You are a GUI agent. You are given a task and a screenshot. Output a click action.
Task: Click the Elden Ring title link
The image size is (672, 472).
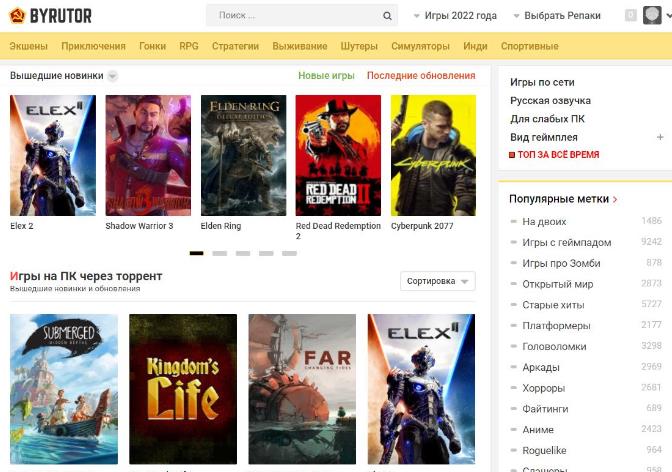[221, 226]
